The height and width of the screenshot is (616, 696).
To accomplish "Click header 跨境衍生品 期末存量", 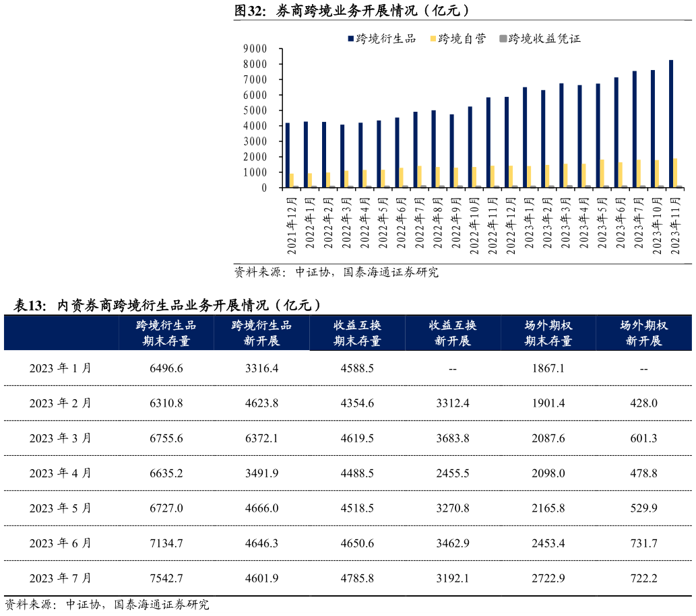I will click(x=166, y=333).
